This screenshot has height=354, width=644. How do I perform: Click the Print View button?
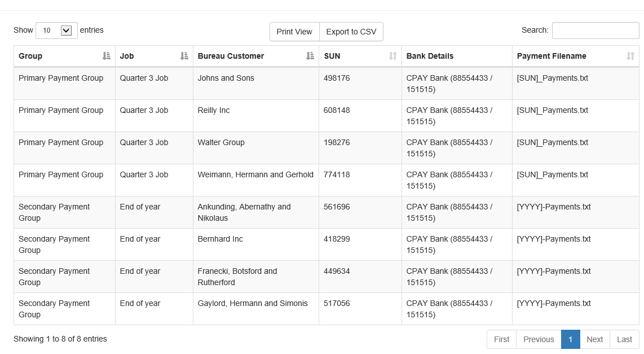pos(294,32)
